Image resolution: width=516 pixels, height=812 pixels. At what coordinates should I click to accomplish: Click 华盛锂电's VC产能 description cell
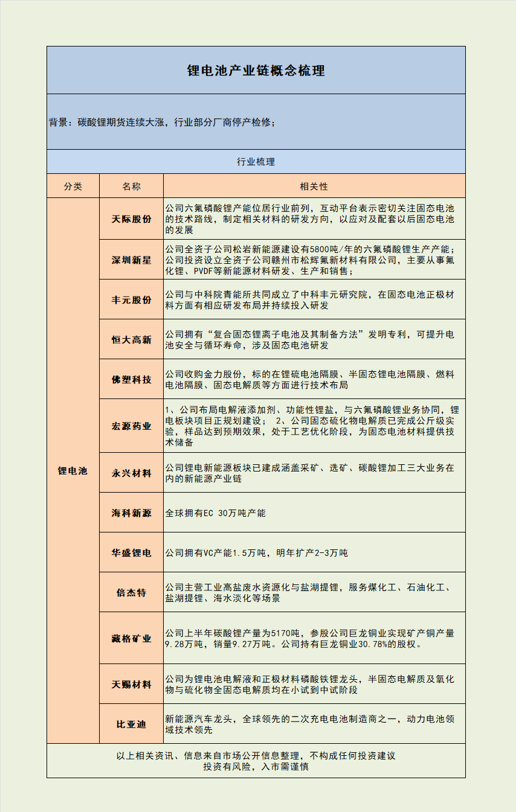pyautogui.click(x=314, y=552)
